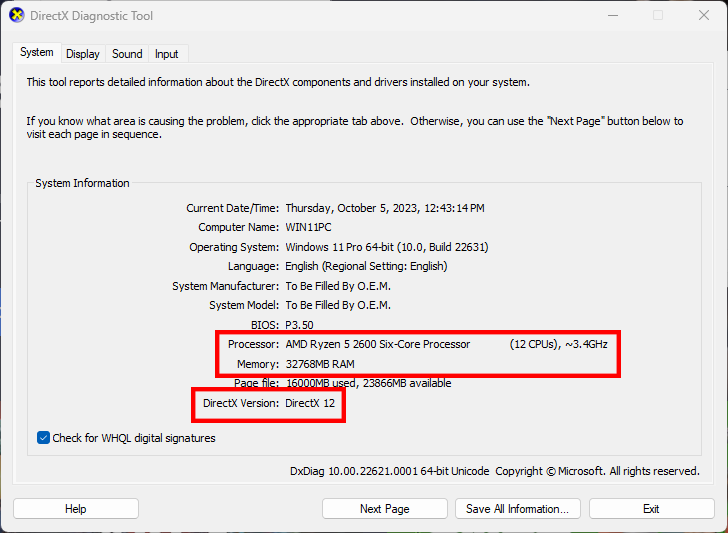Click the System Manufacturer value To Be Filled By O.E.M.
Image resolution: width=728 pixels, height=533 pixels.
tap(338, 286)
